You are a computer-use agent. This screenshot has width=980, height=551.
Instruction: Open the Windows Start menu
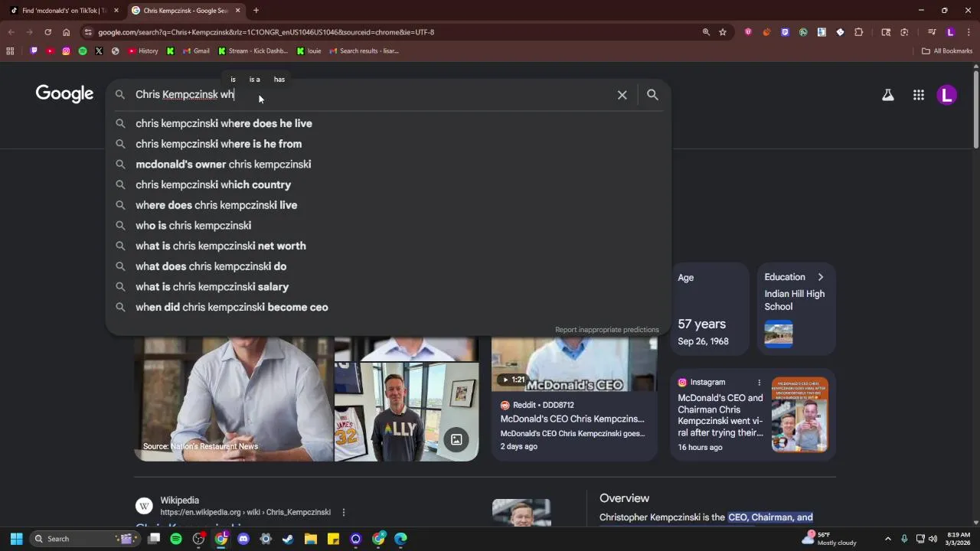16,539
